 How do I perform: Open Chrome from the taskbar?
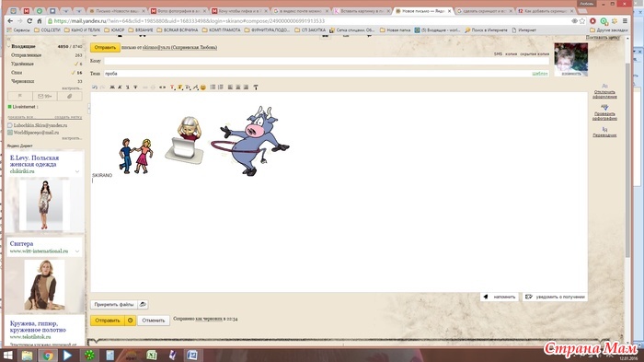[48, 355]
